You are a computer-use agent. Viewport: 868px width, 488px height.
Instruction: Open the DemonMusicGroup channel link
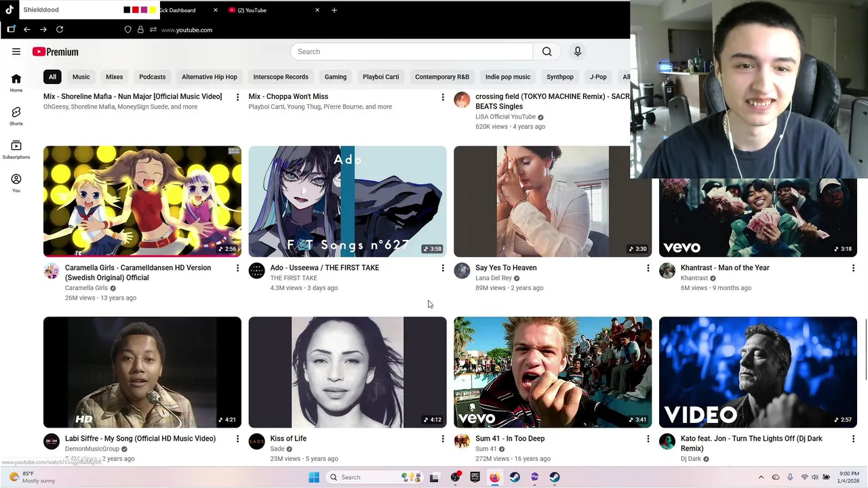coord(92,449)
